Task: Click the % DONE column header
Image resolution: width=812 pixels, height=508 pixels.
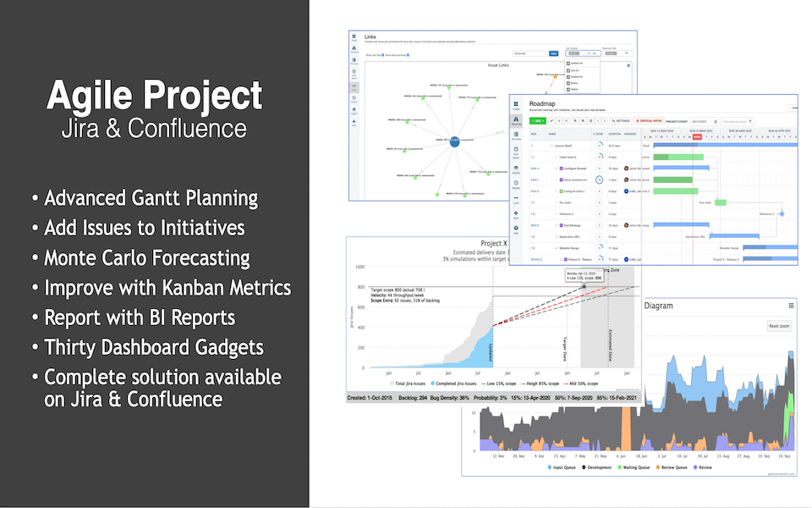Action: [598, 135]
